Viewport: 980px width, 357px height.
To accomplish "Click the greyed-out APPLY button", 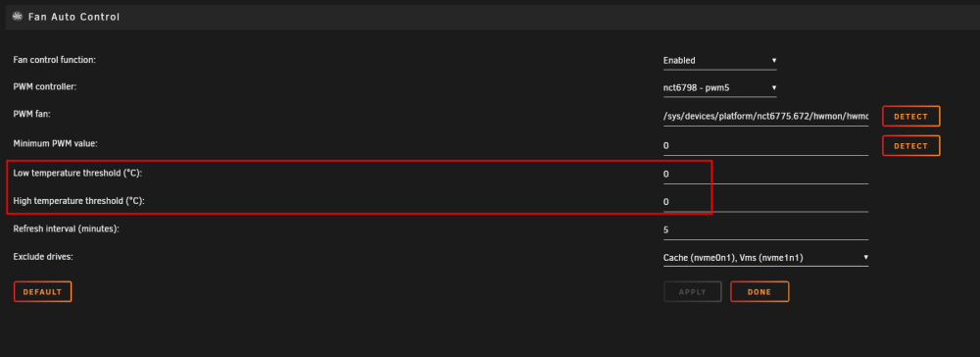I will point(693,292).
